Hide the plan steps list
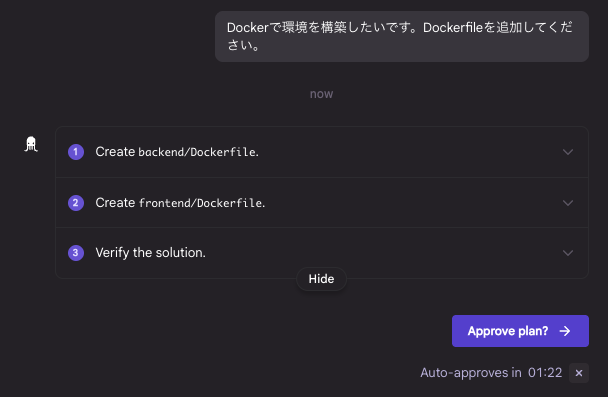Viewport: 608px width, 397px height. tap(321, 279)
